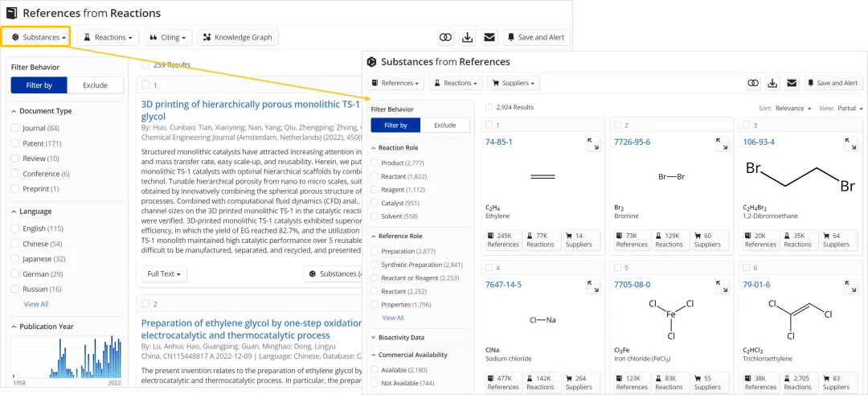Open the Knowledge Graph view
Screen dimensions: 868x395
237,37
